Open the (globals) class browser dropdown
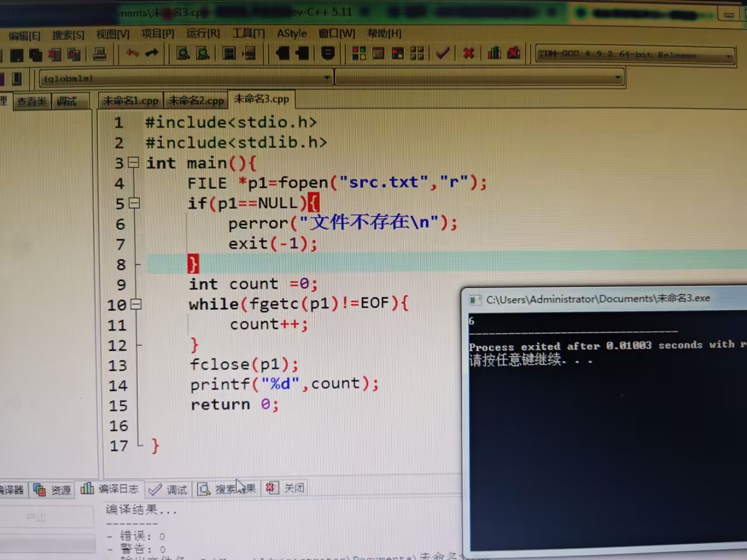 point(326,78)
